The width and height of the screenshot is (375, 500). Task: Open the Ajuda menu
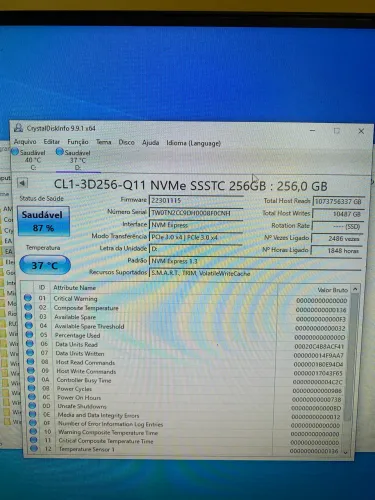click(150, 143)
